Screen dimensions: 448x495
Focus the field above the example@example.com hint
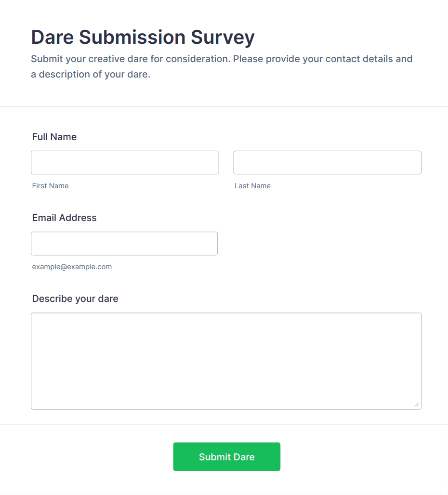point(124,243)
